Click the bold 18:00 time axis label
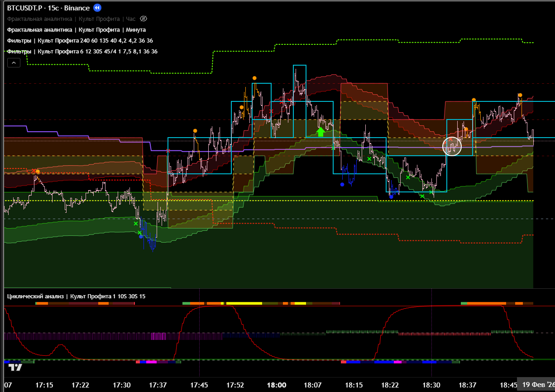Screen dimensions: 555x392 (x=276, y=385)
